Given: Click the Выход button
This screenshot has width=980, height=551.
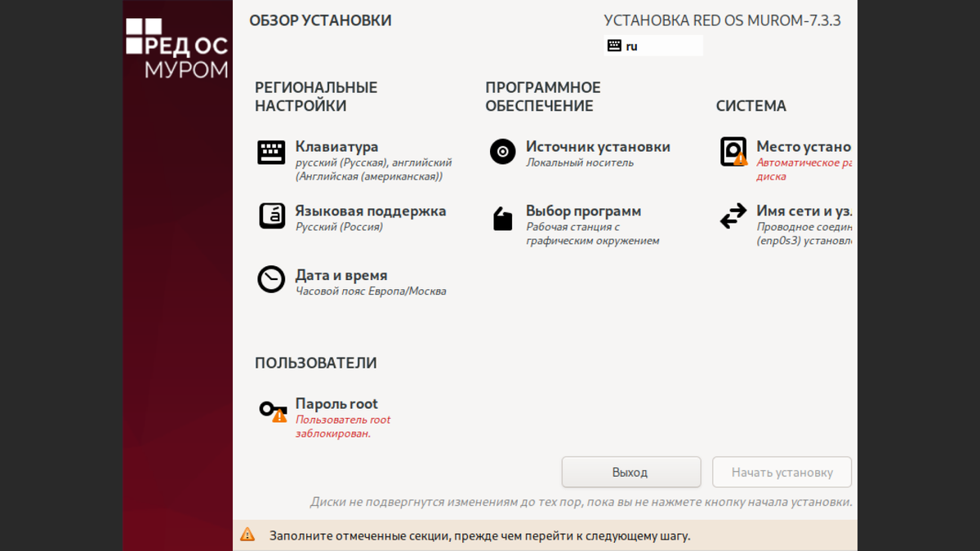Looking at the screenshot, I should [x=631, y=473].
